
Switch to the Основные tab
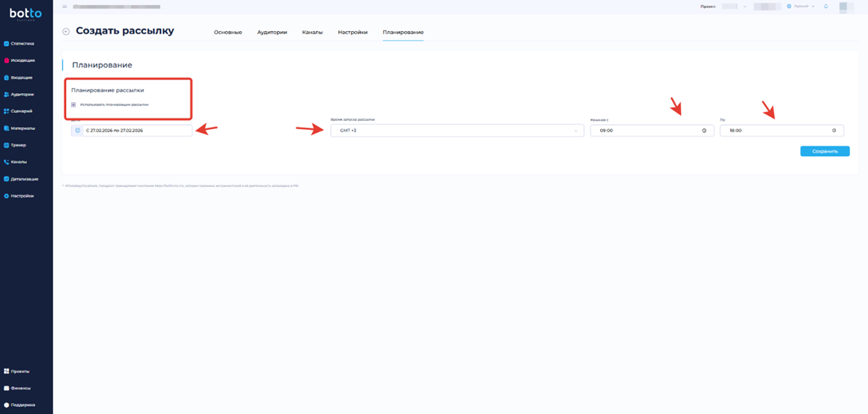(x=228, y=33)
